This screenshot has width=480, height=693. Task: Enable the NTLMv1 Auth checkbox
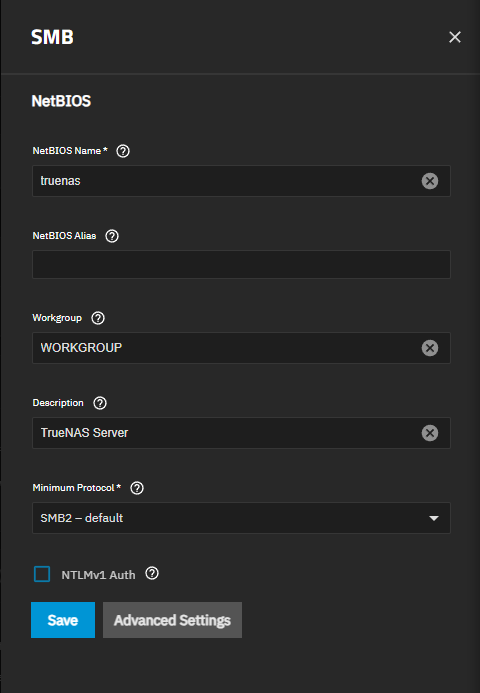point(42,574)
